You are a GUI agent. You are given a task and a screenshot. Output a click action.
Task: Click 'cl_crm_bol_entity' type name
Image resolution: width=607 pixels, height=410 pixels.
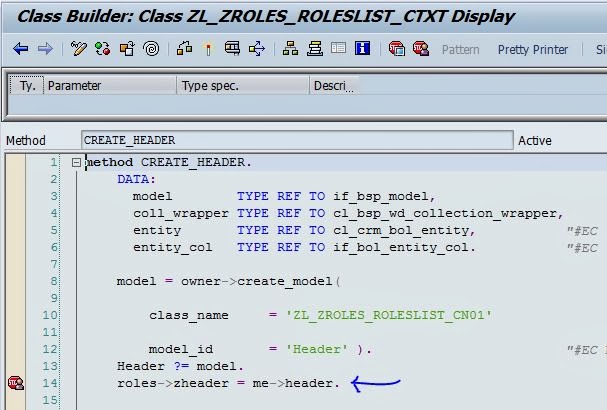pos(401,230)
